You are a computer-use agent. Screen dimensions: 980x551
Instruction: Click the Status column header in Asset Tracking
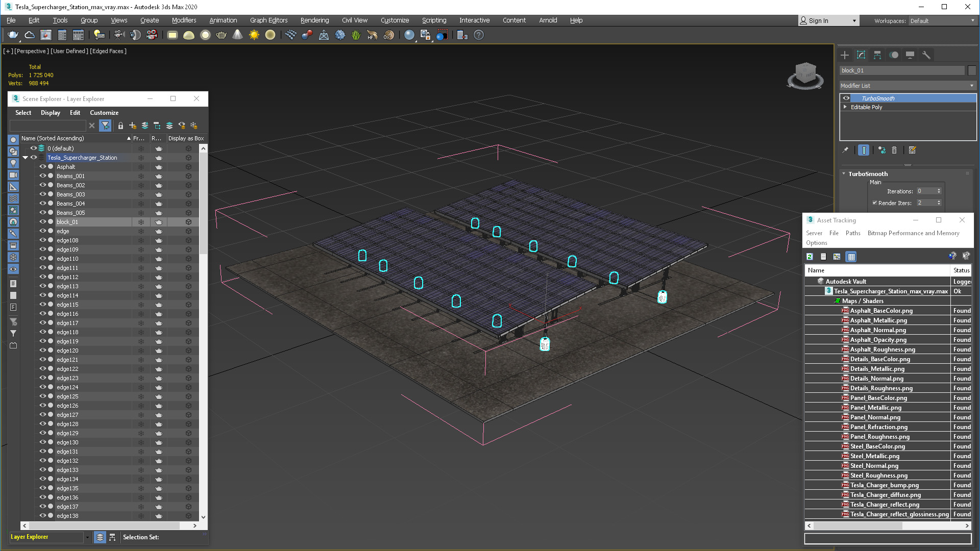961,270
